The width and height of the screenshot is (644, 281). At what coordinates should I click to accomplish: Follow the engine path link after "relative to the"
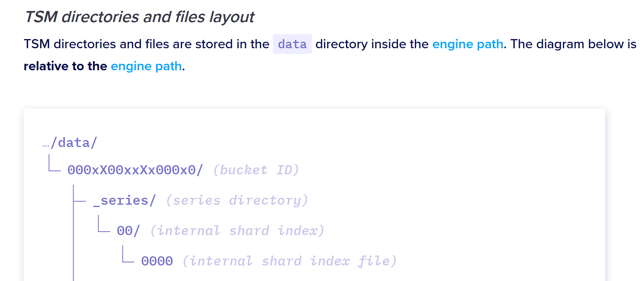pos(146,66)
